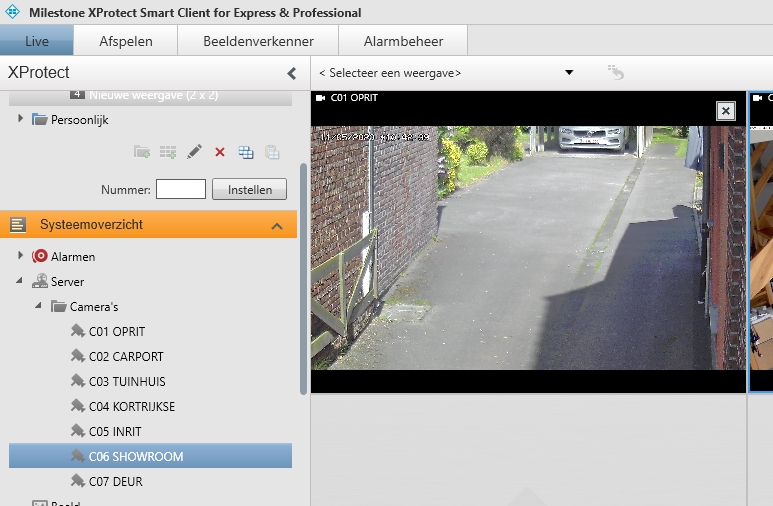Image resolution: width=773 pixels, height=506 pixels.
Task: Click the pencil rename icon
Action: [x=194, y=152]
